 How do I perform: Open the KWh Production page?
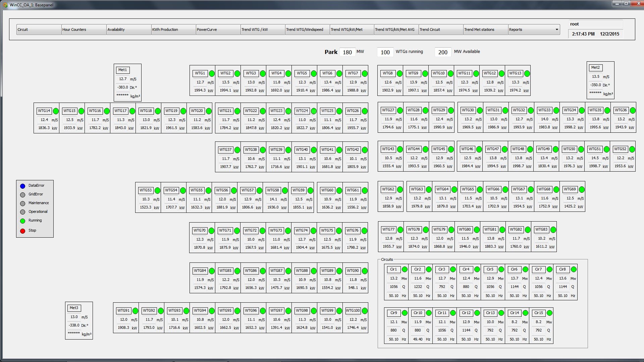(x=173, y=29)
